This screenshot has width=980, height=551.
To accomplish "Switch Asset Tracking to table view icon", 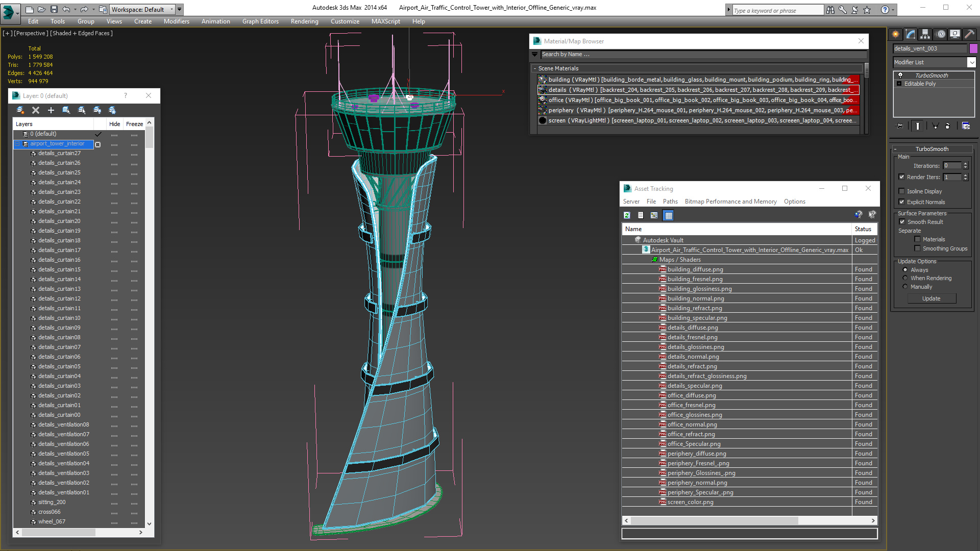I will (669, 215).
